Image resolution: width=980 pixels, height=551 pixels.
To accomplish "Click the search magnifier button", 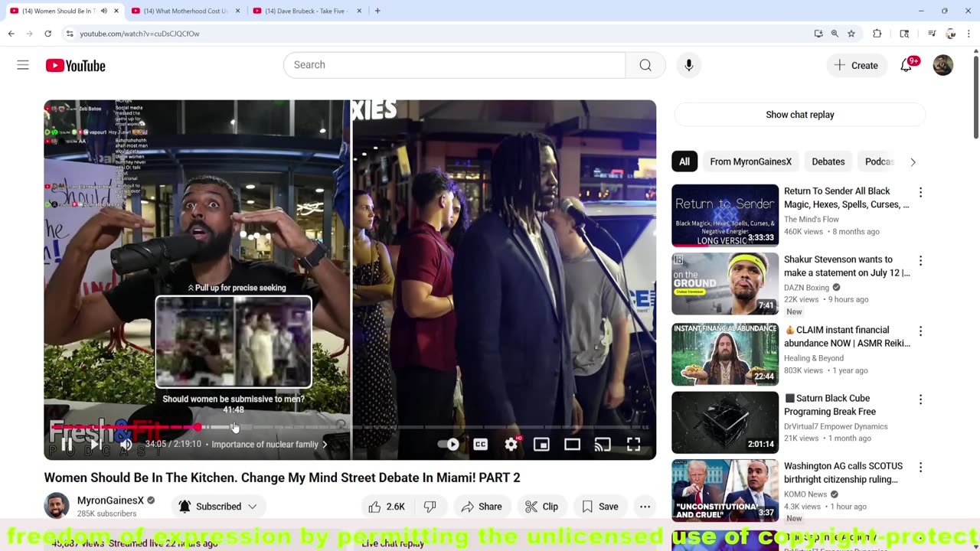I will tap(645, 65).
